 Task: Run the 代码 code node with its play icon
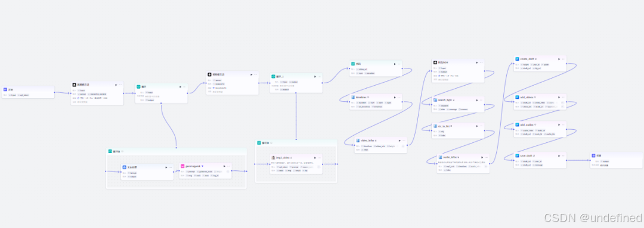tap(394, 64)
